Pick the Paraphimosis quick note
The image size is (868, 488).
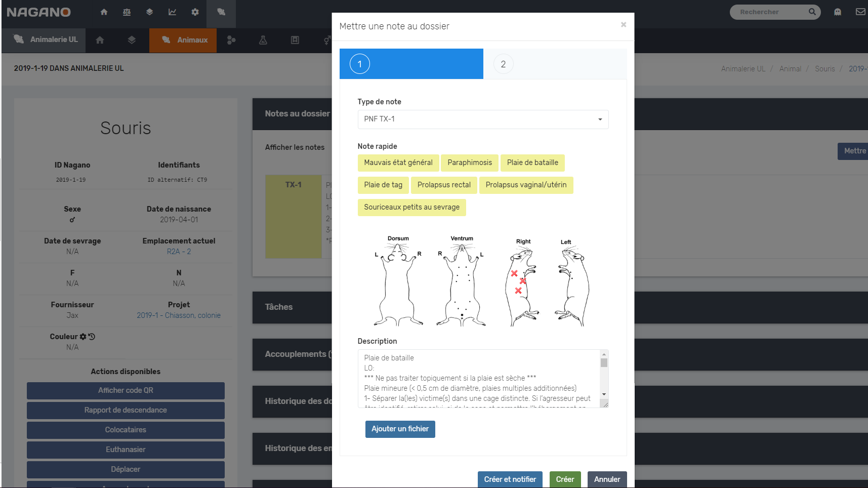click(x=470, y=162)
